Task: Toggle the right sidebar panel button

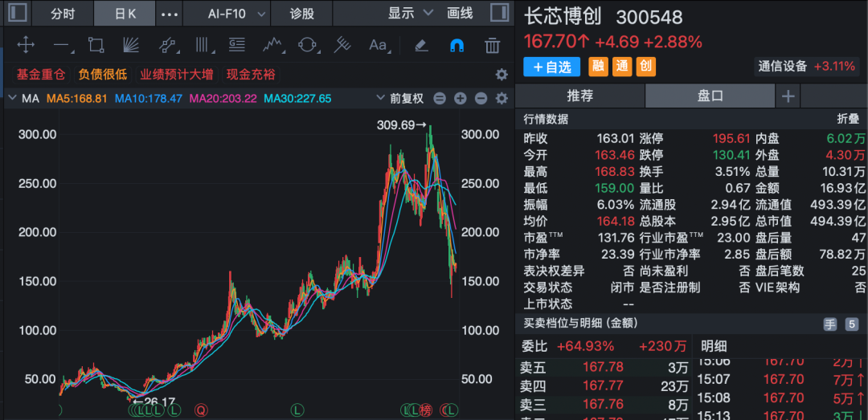Action: tap(499, 14)
